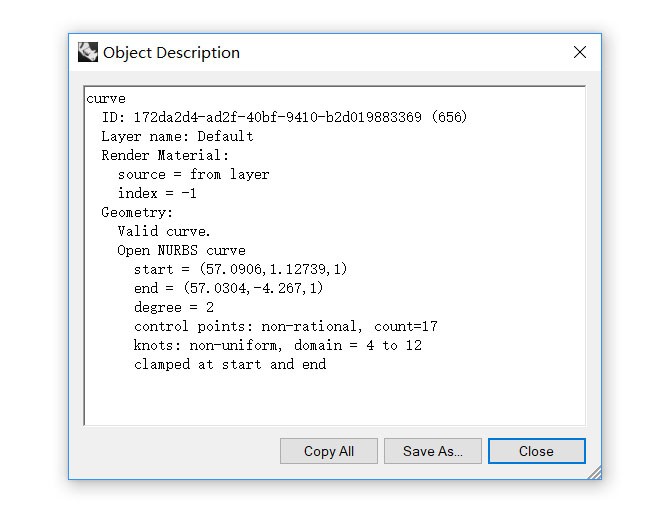Image resolution: width=670 pixels, height=510 pixels.
Task: Click the "clamped at start and end" line
Action: [x=230, y=365]
